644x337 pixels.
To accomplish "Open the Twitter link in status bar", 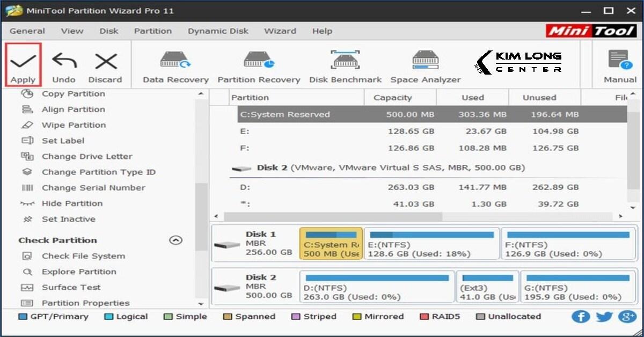I will [x=604, y=317].
